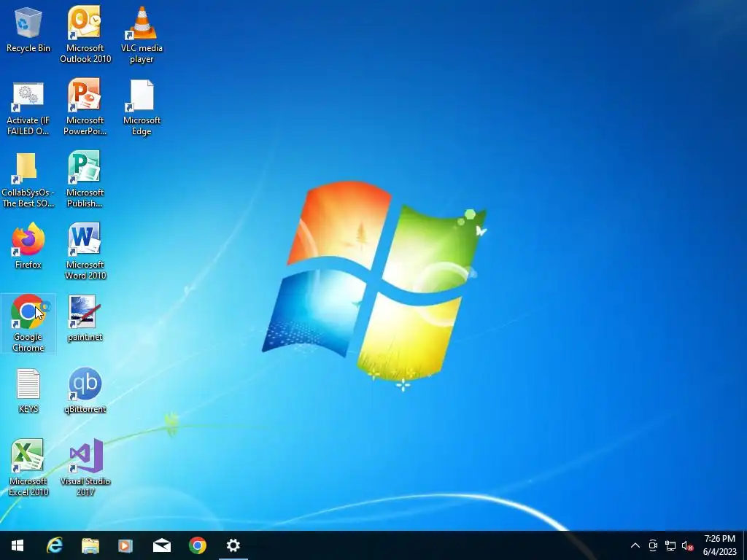Select the Google Chrome desktop shortcut
Image resolution: width=747 pixels, height=560 pixels.
tap(28, 324)
